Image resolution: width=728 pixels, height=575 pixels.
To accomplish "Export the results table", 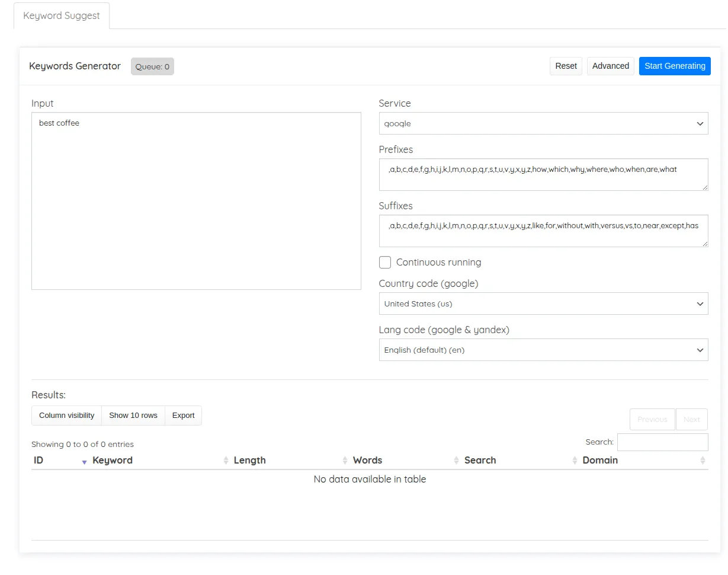I will click(183, 416).
